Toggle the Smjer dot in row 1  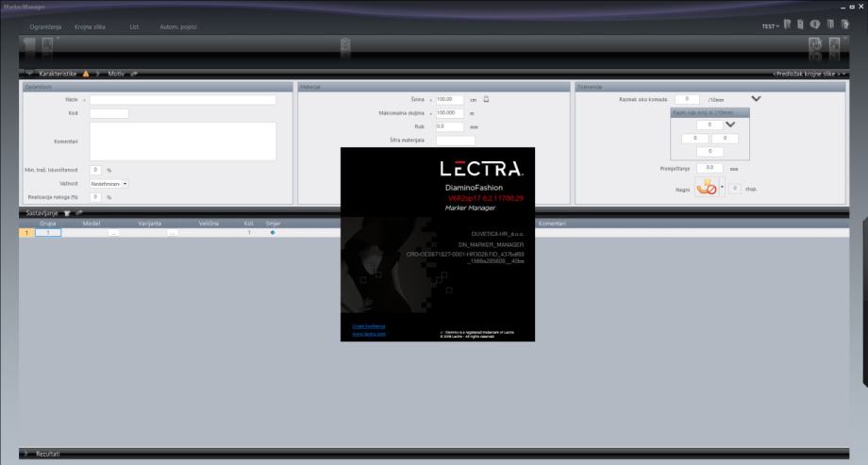coord(273,232)
